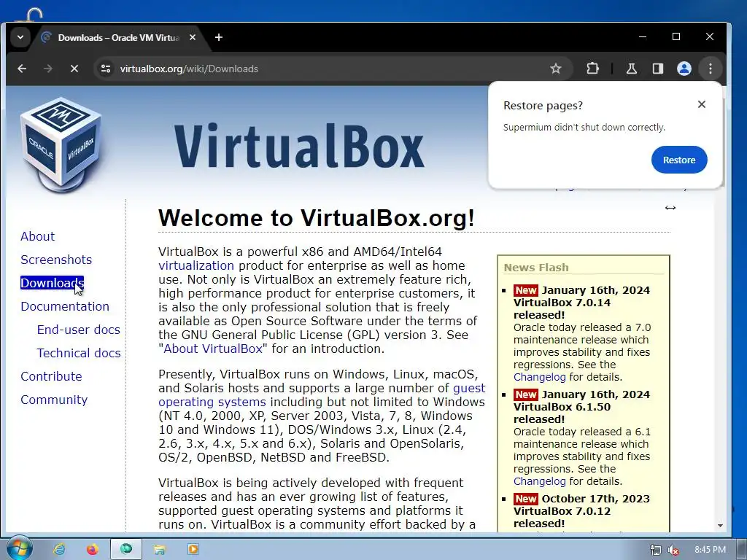The width and height of the screenshot is (747, 560).
Task: Follow the guest operating systems link
Action: pos(212,402)
